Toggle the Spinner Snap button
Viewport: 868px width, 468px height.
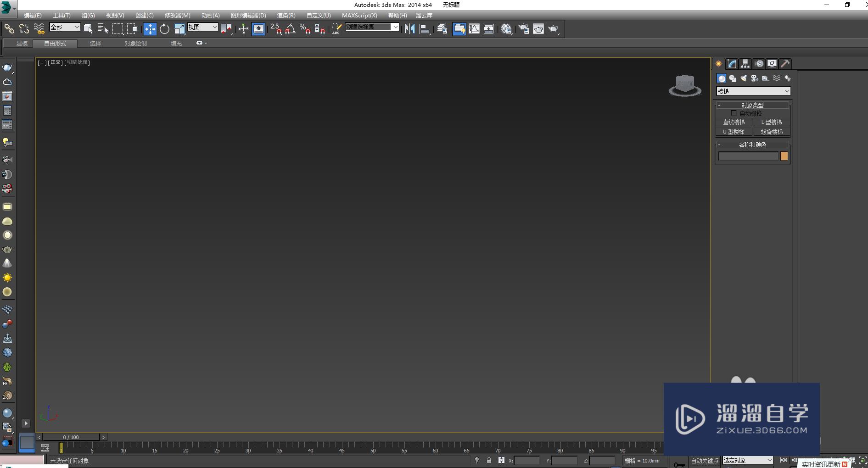click(x=320, y=29)
